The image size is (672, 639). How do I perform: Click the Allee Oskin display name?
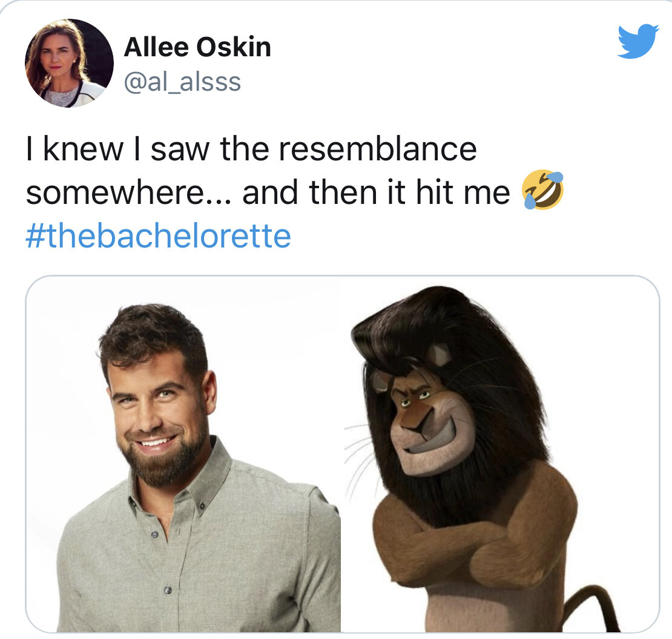coord(197,47)
